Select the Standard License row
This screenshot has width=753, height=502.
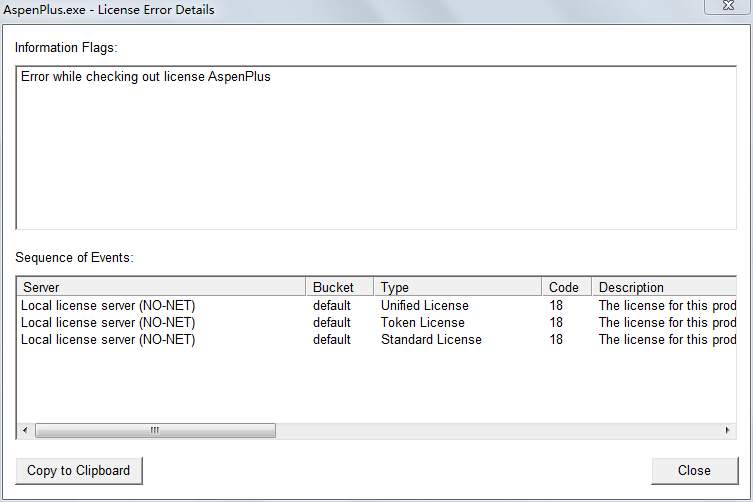tap(377, 340)
